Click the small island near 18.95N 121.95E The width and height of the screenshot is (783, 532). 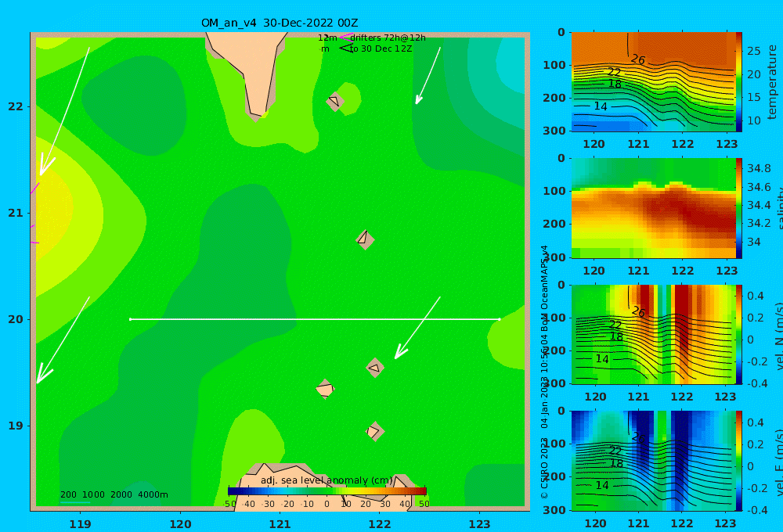tap(374, 431)
